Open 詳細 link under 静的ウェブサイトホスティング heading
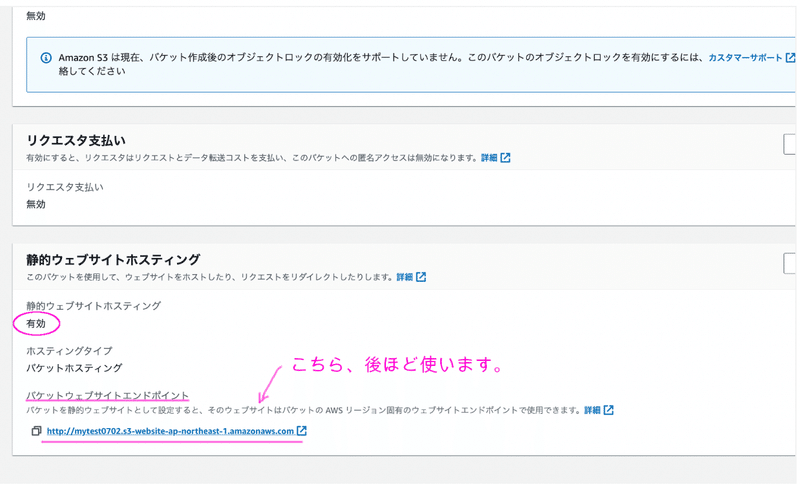Viewport: 800px width, 485px height. (405, 277)
